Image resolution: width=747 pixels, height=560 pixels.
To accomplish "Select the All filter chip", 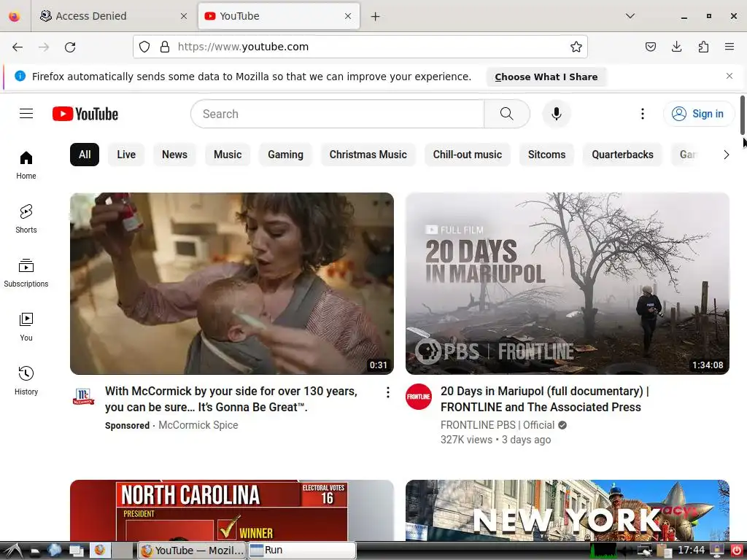I will (85, 155).
